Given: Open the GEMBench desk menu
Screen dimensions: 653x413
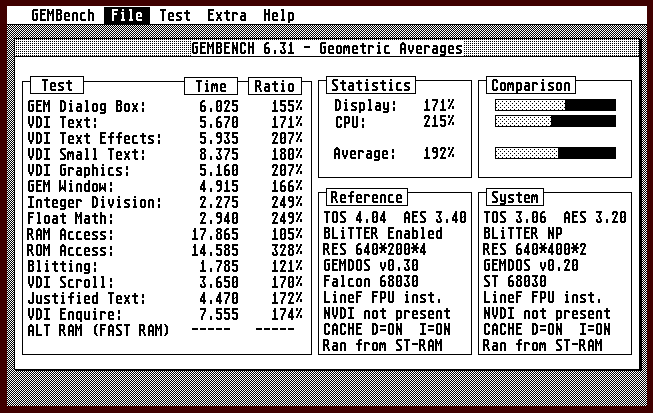Looking at the screenshot, I should [x=63, y=16].
